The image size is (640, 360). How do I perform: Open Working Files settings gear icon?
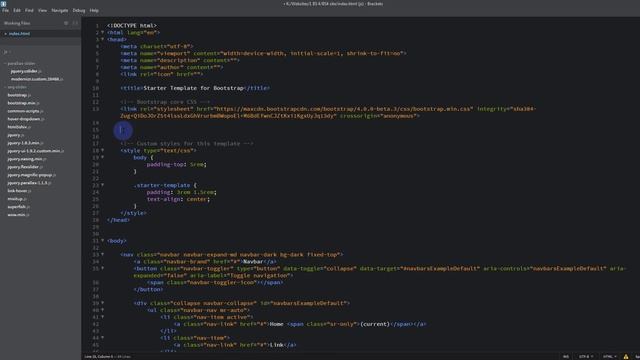coord(66,23)
